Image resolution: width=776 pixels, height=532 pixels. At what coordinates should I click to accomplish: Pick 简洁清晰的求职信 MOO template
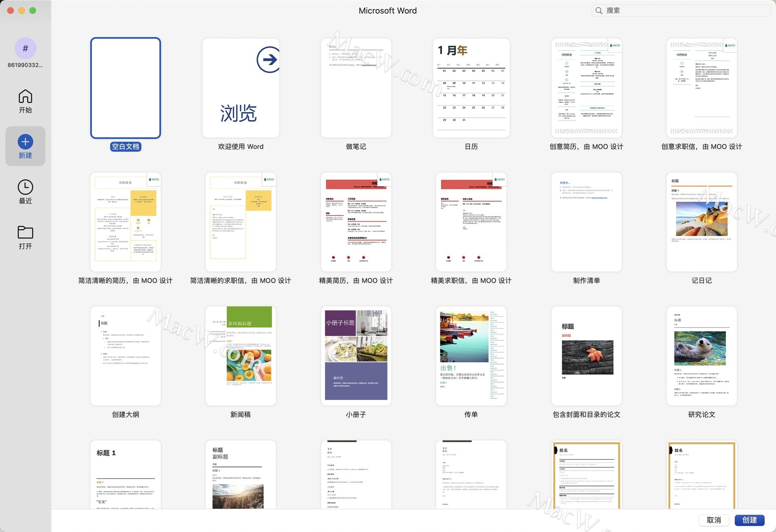point(241,222)
